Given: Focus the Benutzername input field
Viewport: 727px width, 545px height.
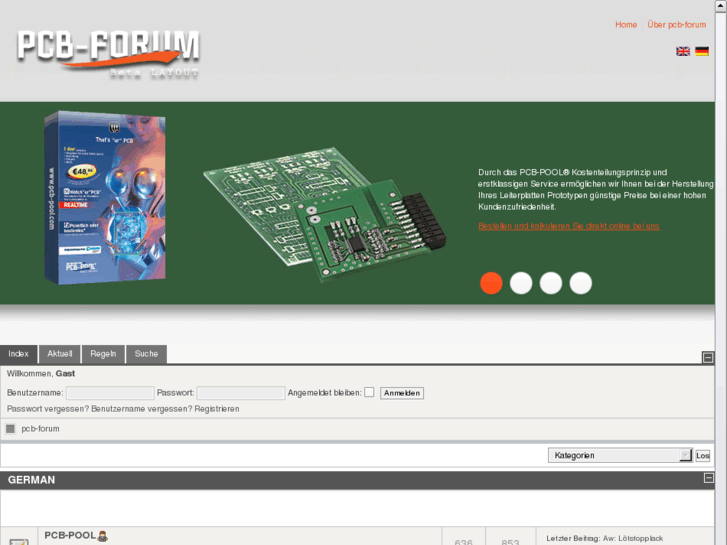Looking at the screenshot, I should (x=110, y=393).
